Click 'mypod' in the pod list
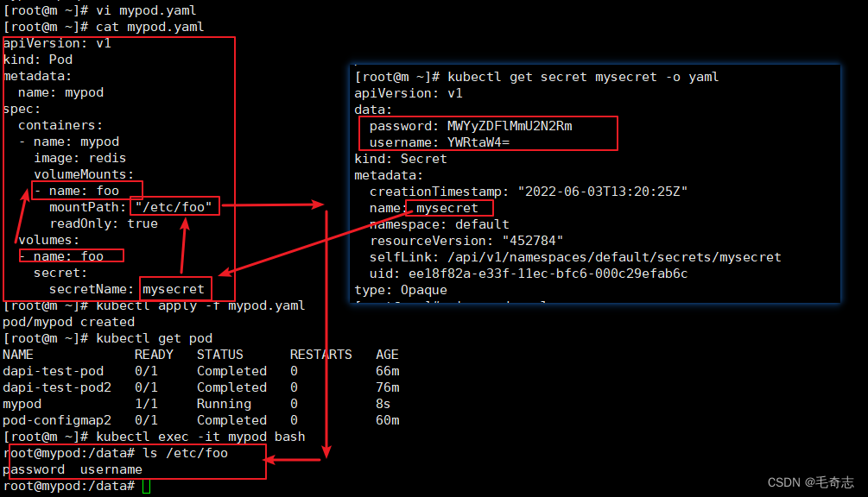Image resolution: width=868 pixels, height=497 pixels. coord(22,404)
